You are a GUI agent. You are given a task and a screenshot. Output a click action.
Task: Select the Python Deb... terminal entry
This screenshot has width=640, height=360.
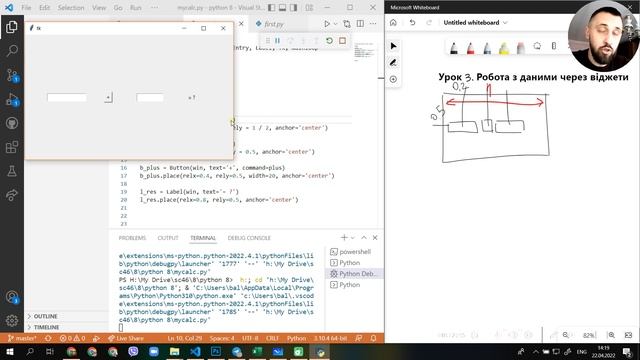coord(354,274)
